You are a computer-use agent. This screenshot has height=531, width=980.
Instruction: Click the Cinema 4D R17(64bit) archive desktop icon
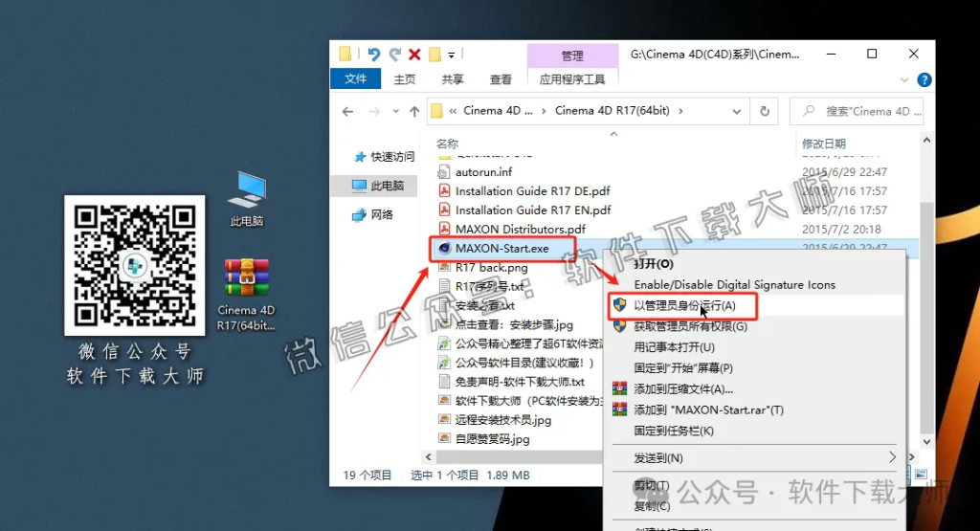tap(246, 295)
